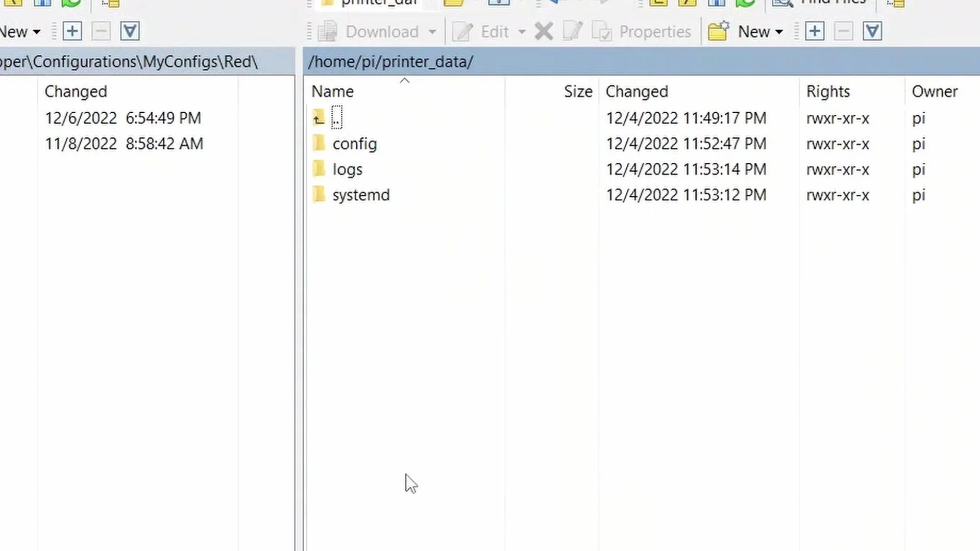Click the Select Files plus icon in the left panel
Image resolution: width=980 pixels, height=551 pixels.
(x=72, y=32)
